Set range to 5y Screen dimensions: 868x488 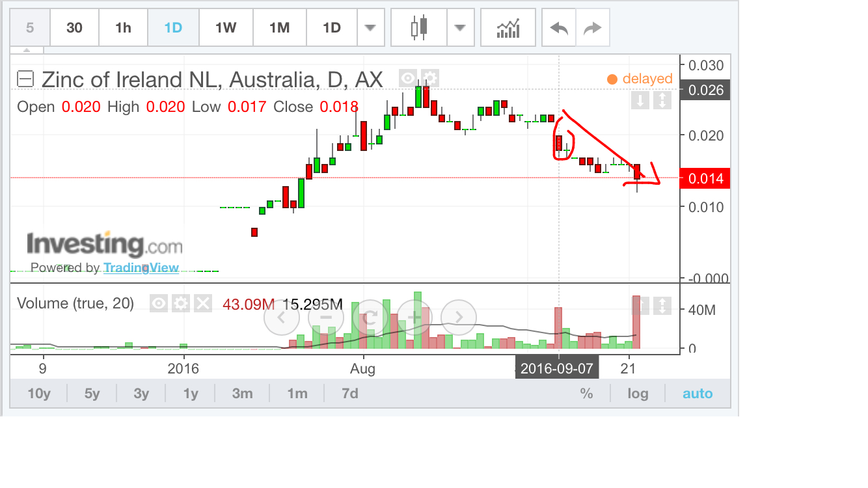point(92,394)
